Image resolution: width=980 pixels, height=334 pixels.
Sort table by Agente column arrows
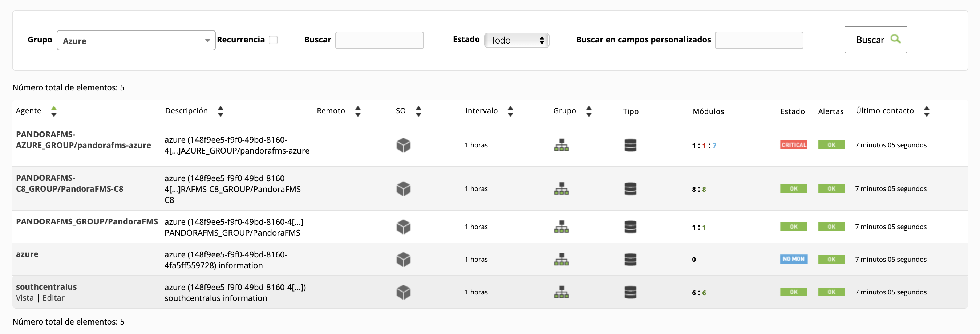pos(54,111)
